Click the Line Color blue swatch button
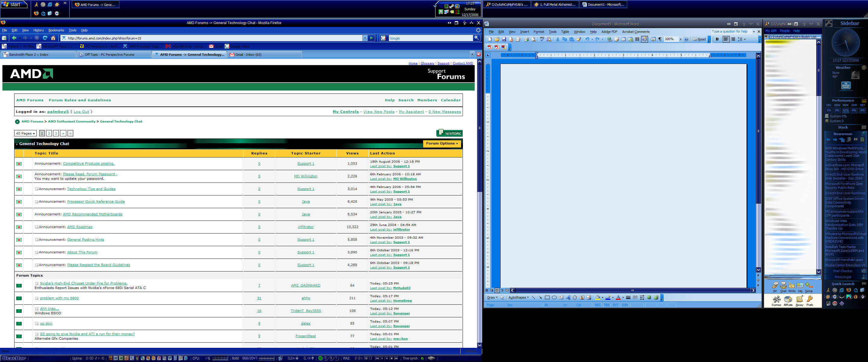The height and width of the screenshot is (362, 868). (608, 297)
